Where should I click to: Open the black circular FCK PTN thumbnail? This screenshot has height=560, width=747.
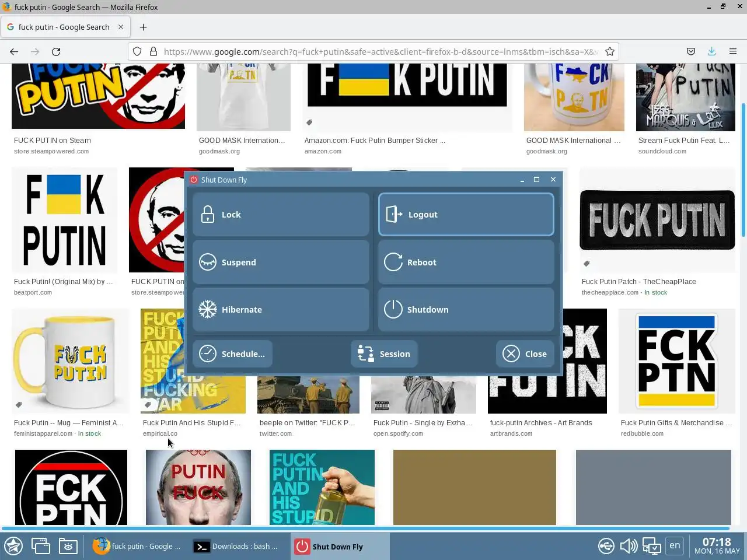[71, 487]
